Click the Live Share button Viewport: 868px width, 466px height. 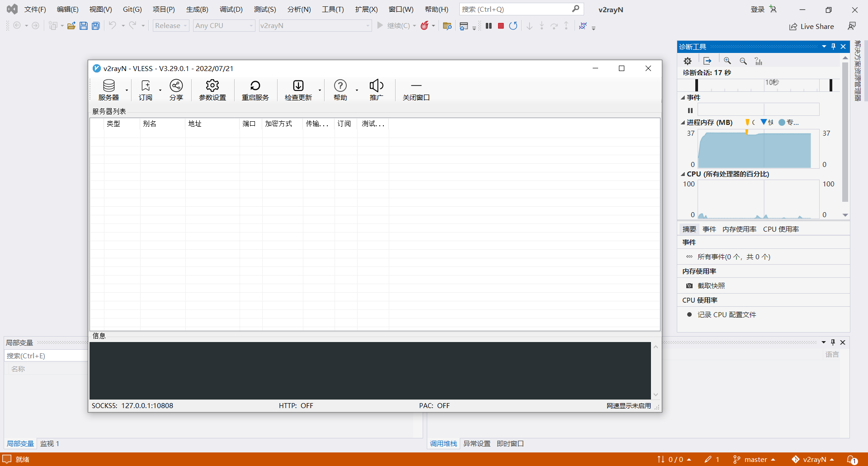[x=811, y=26]
